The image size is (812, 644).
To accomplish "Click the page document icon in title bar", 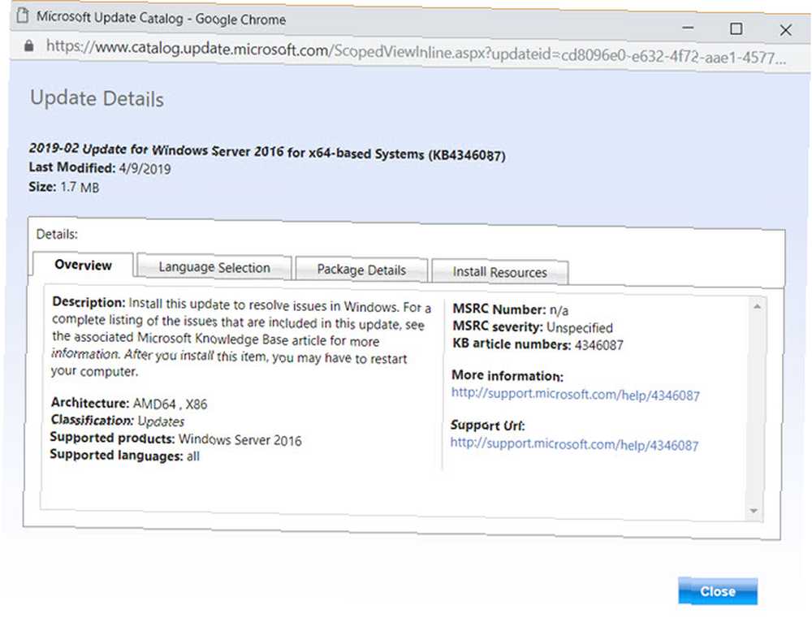I will coord(22,15).
